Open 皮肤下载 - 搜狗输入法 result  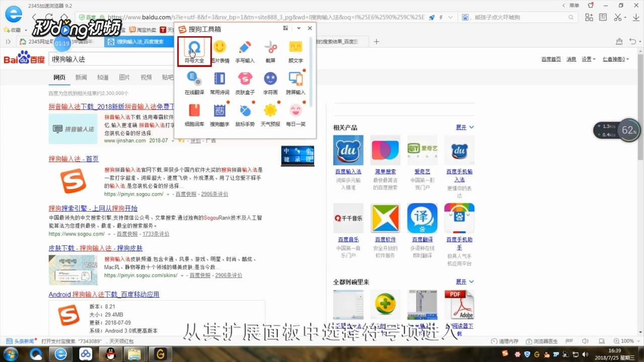pyautogui.click(x=96, y=248)
